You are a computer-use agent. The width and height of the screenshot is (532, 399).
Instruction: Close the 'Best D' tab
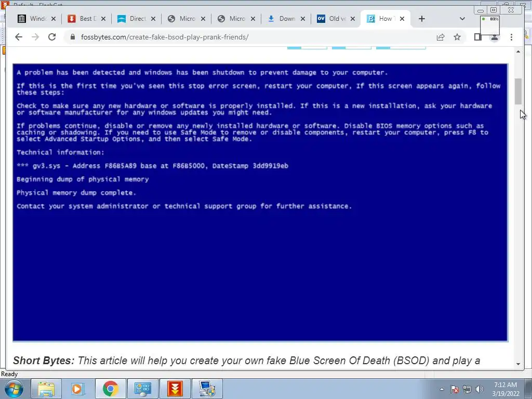pyautogui.click(x=103, y=19)
